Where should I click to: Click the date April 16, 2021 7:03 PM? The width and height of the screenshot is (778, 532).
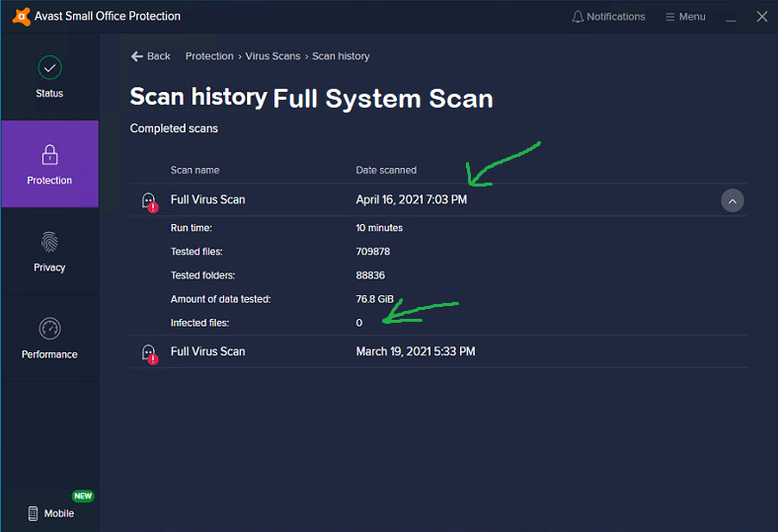[x=412, y=199]
